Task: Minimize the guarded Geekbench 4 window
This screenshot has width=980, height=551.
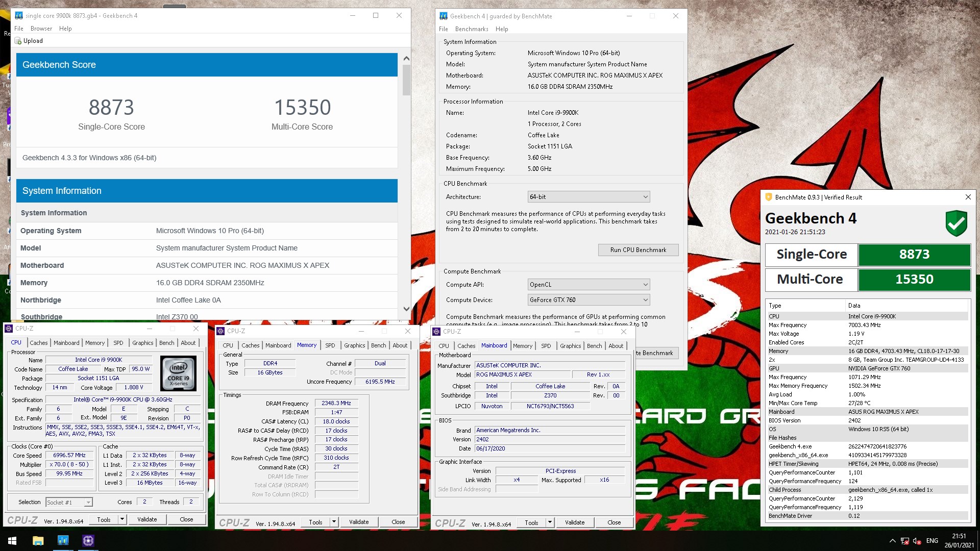Action: tap(629, 16)
